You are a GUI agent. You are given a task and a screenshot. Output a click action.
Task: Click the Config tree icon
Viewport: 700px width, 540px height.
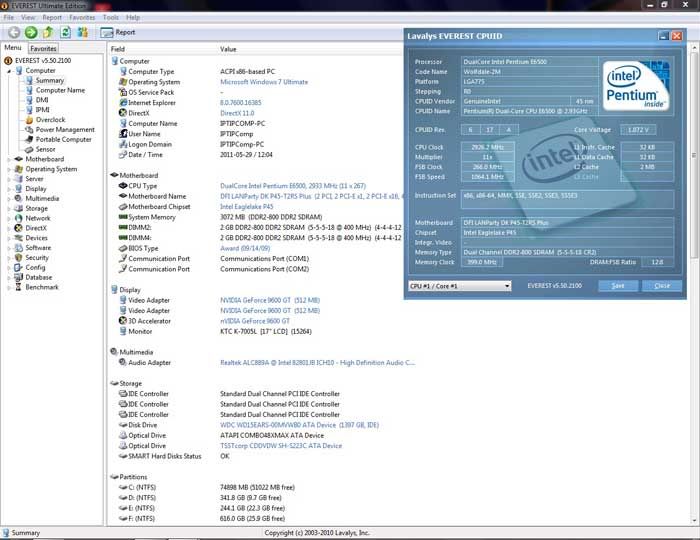pyautogui.click(x=18, y=267)
